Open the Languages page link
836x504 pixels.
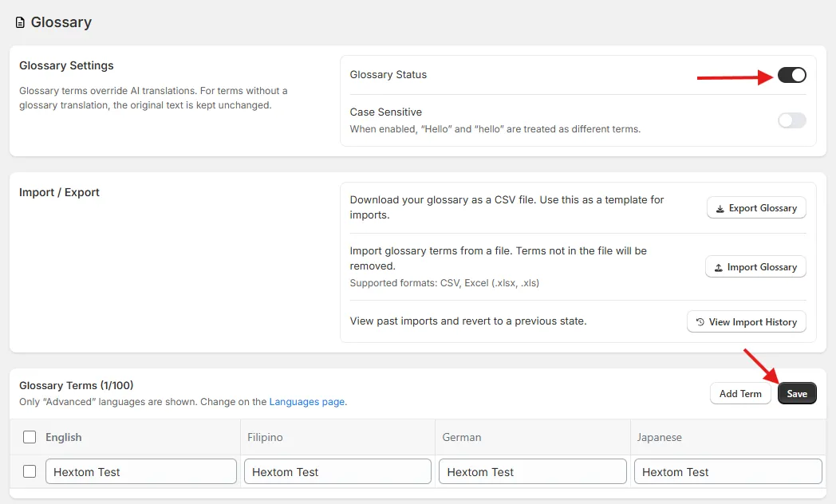click(x=306, y=402)
